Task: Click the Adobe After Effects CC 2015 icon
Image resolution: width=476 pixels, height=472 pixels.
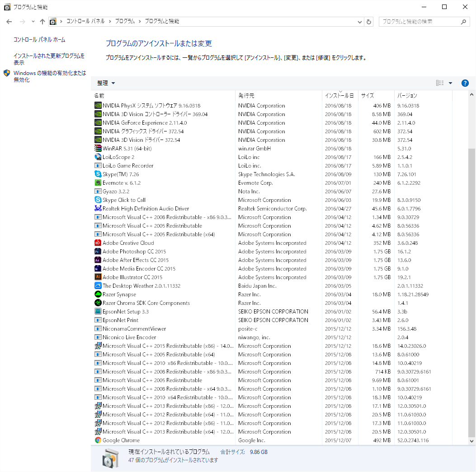Action: tap(98, 260)
